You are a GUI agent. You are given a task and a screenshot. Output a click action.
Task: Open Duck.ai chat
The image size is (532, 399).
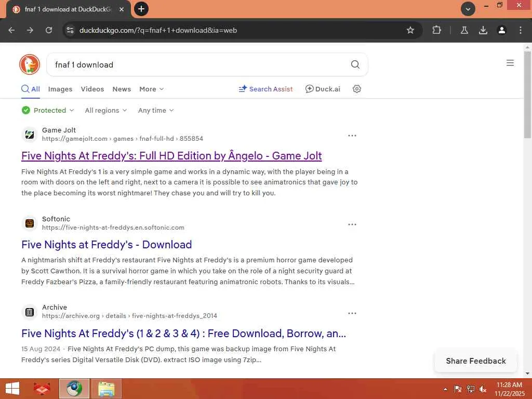point(323,89)
